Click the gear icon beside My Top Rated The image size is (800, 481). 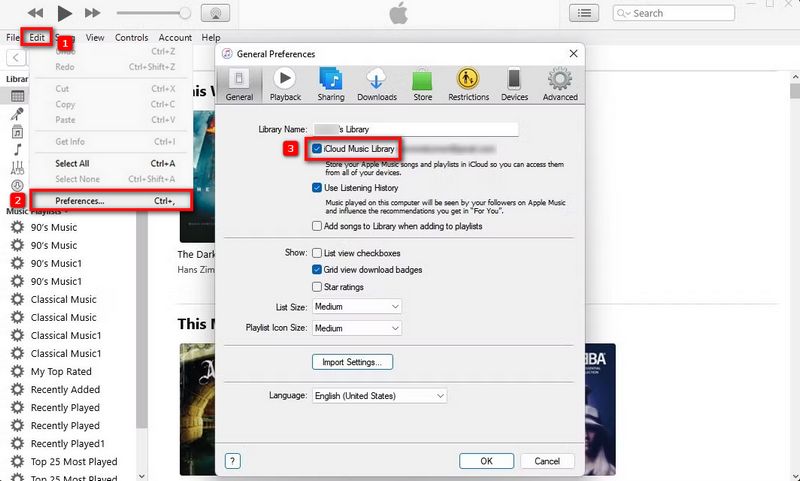pos(17,371)
